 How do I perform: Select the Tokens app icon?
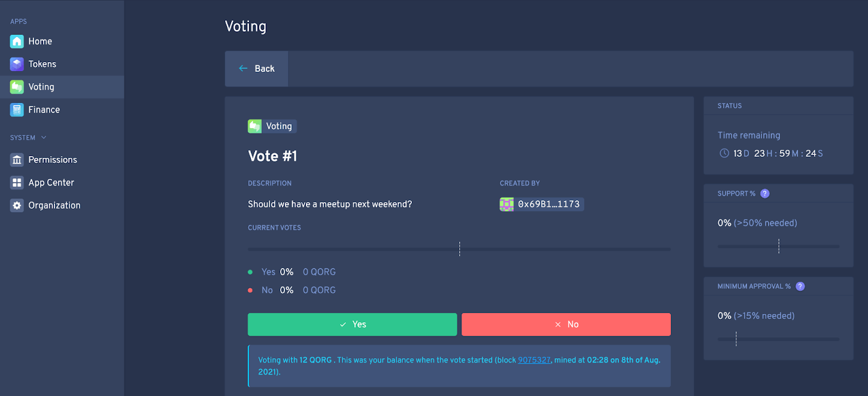(17, 63)
